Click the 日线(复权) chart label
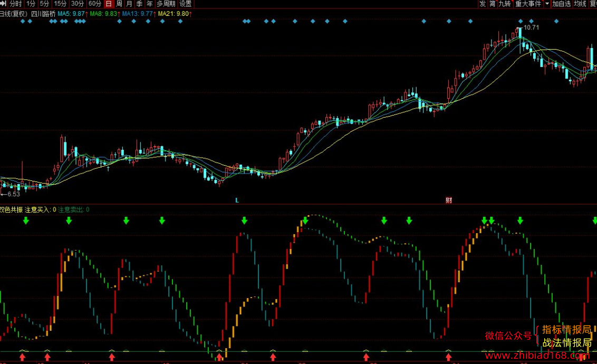Image resolution: width=597 pixels, height=364 pixels. click(14, 14)
